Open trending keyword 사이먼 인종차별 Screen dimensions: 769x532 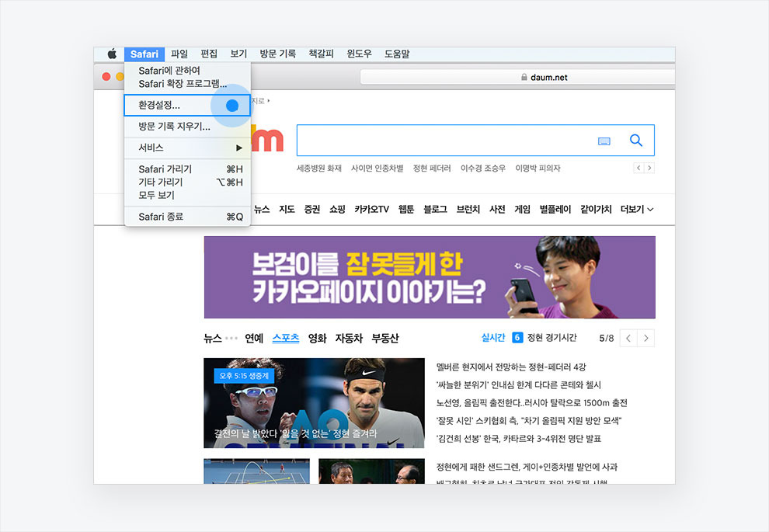pyautogui.click(x=378, y=169)
